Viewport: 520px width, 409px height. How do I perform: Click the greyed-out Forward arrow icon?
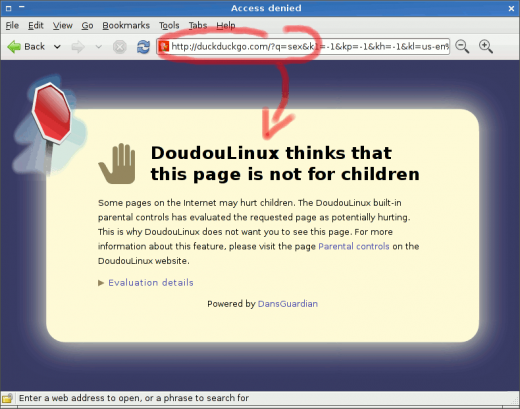(x=78, y=47)
